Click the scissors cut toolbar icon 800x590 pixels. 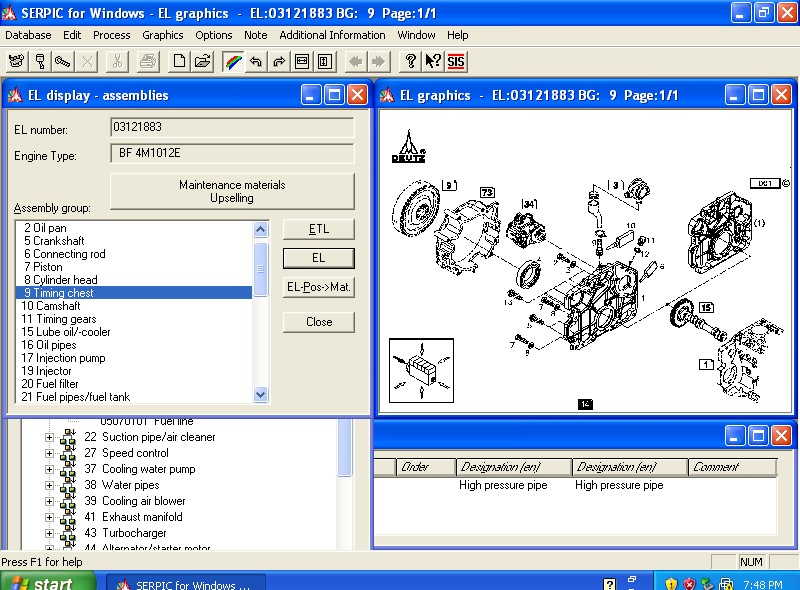[x=117, y=62]
